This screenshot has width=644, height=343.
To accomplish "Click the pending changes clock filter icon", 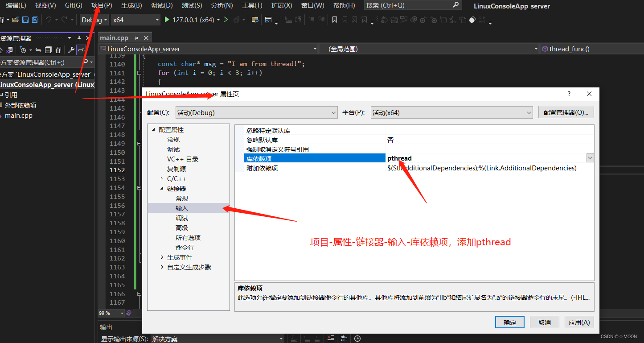I will tap(23, 50).
